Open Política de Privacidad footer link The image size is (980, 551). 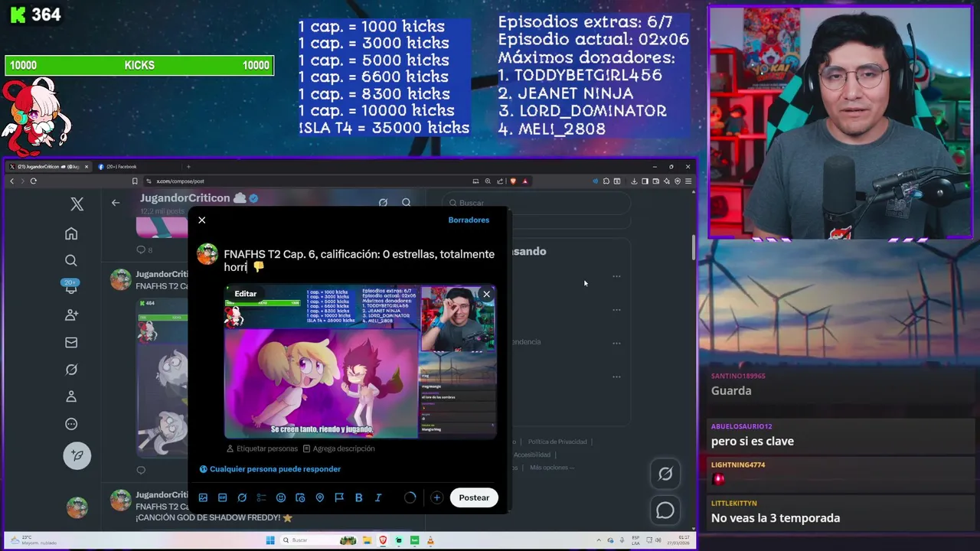coord(557,442)
